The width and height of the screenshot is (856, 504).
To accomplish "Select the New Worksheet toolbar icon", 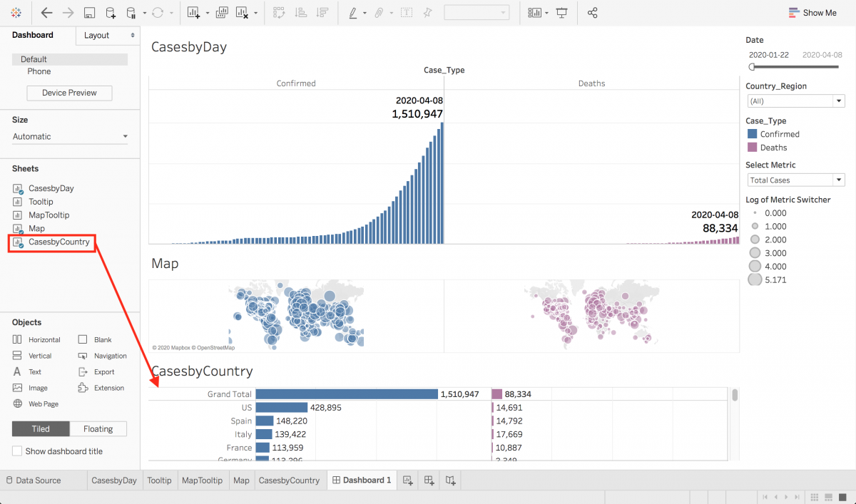I will click(x=193, y=12).
